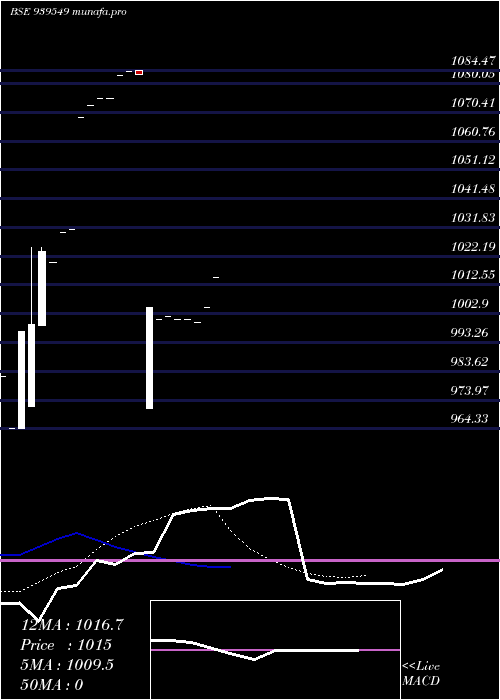Click the '<<Live MACD' label
This screenshot has height=700, width=500.
(x=421, y=674)
